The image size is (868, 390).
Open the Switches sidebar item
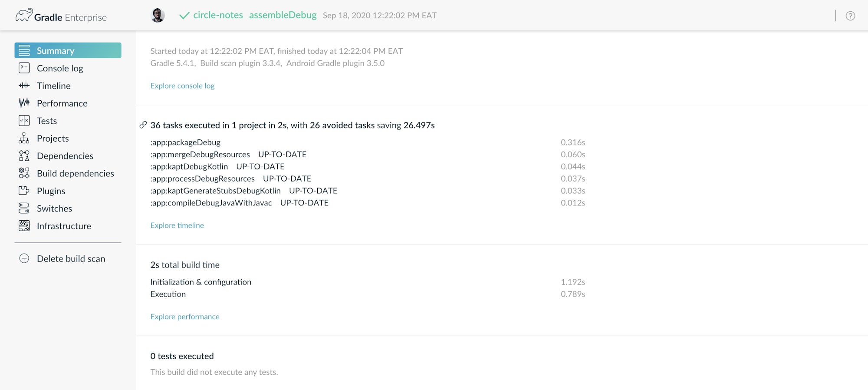pos(54,208)
